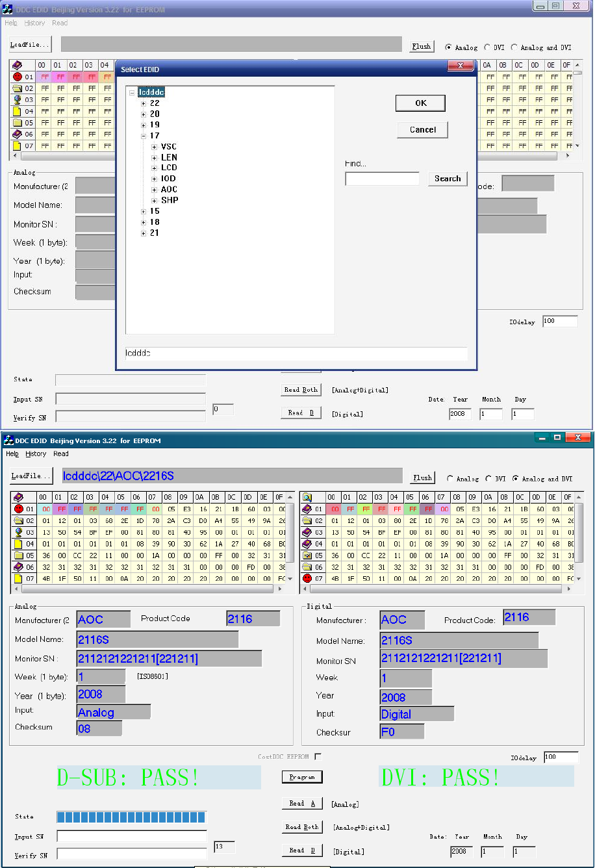Click the globe icon on row 03 of the lower-left grid

click(19, 532)
